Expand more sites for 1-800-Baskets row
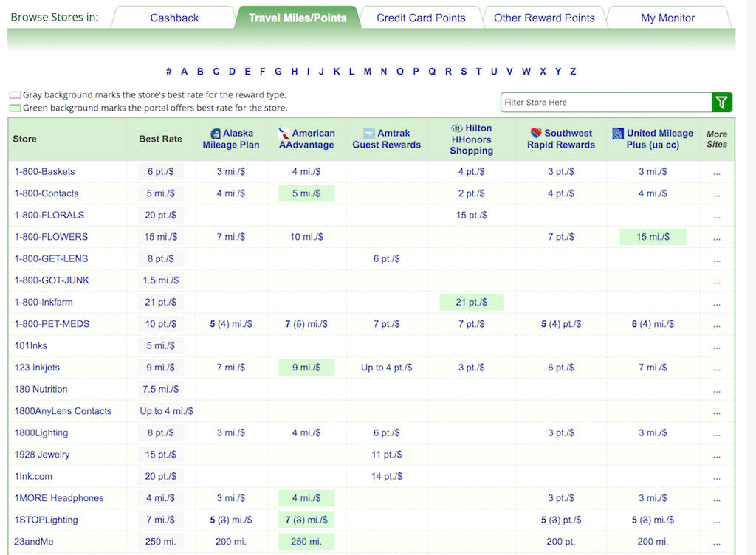This screenshot has width=756, height=555. point(717,172)
